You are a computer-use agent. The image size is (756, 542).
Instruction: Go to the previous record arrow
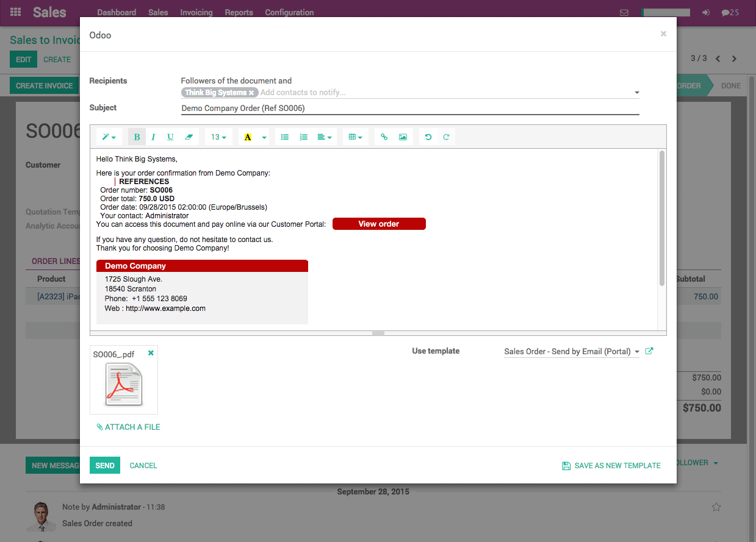[x=718, y=59]
